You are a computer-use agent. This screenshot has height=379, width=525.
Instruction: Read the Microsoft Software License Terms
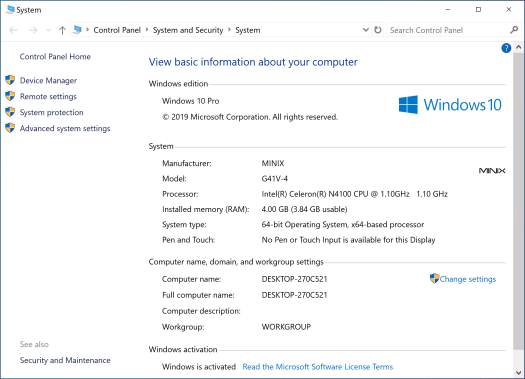click(317, 367)
